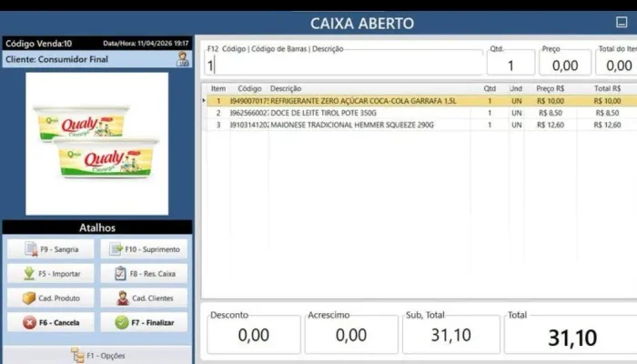Open Cad. Clientes registration

pyautogui.click(x=144, y=298)
